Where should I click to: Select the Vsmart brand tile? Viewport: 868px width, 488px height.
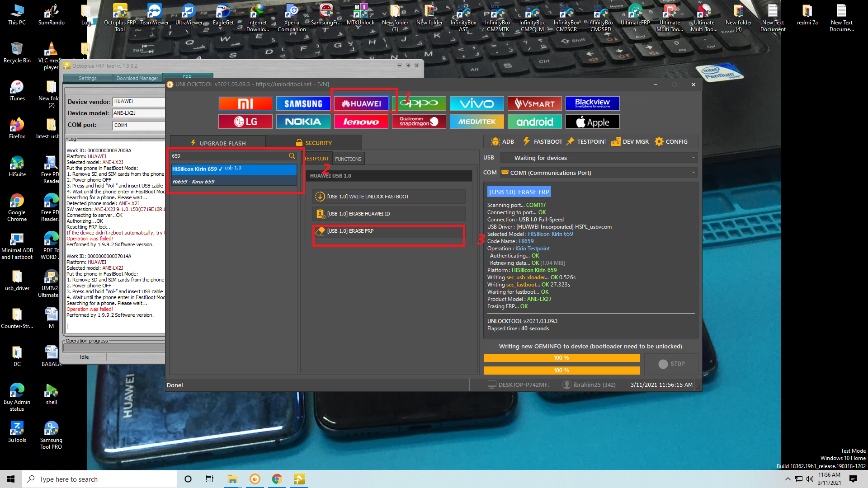coord(534,103)
